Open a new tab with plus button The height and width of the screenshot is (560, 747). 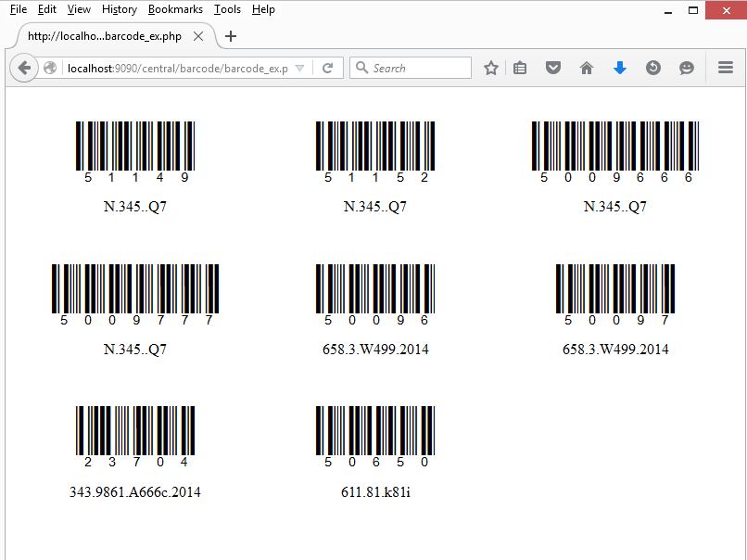click(x=231, y=36)
